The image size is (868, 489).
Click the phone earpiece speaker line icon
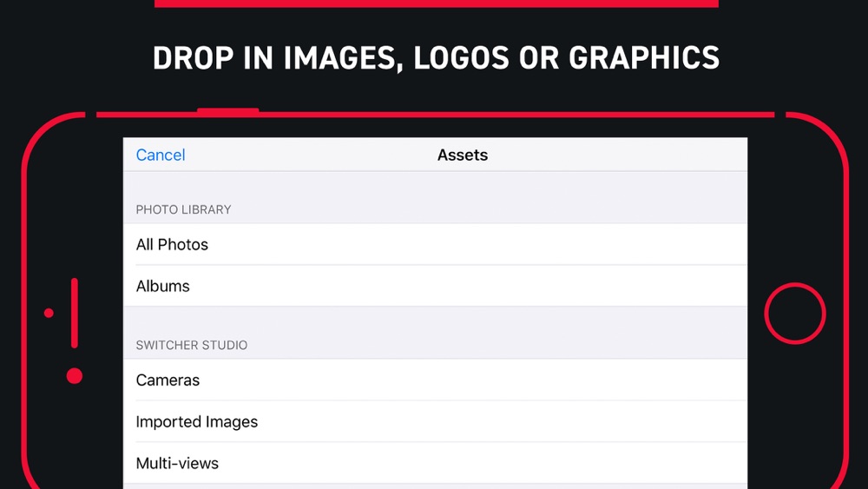tap(74, 314)
